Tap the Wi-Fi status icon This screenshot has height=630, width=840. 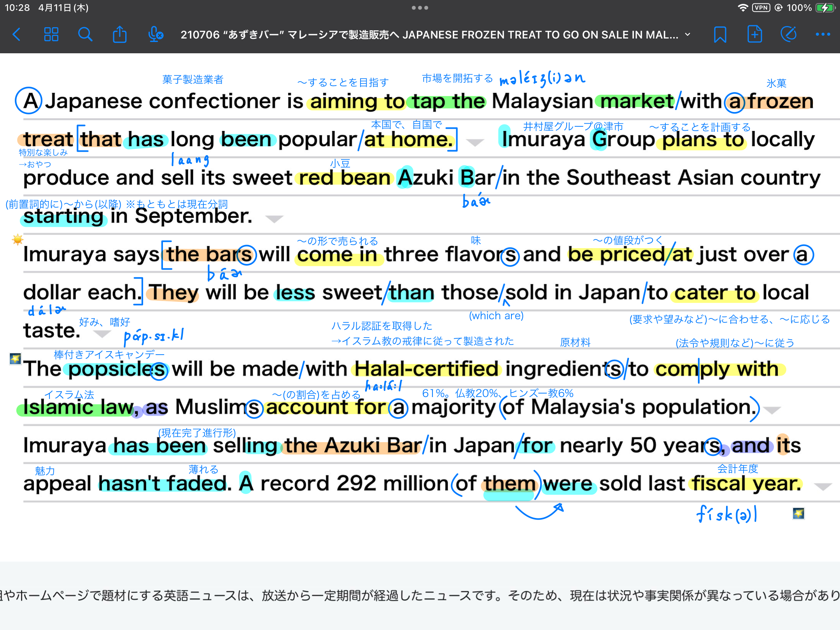point(743,8)
